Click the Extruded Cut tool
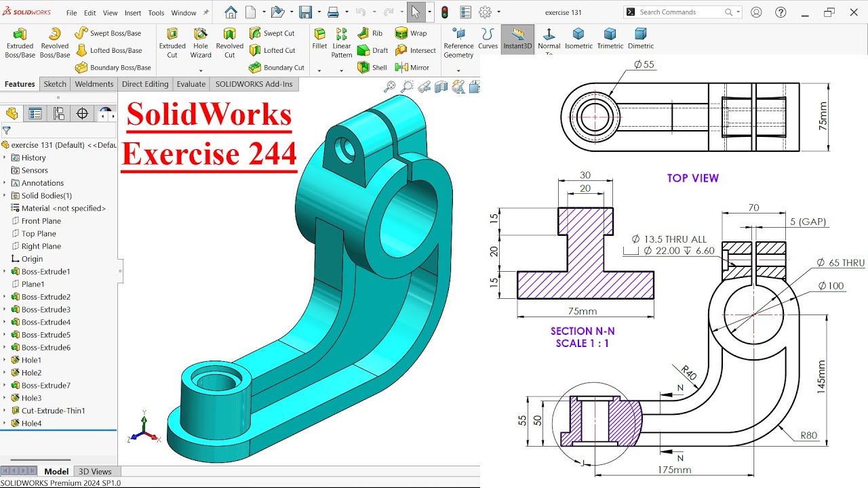The image size is (868, 488). click(x=172, y=43)
